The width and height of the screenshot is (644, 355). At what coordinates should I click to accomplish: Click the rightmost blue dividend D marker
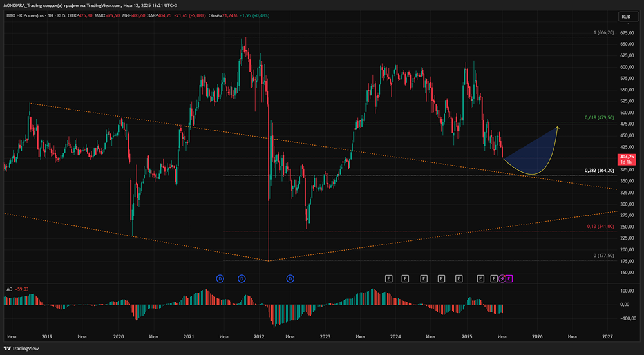point(290,278)
